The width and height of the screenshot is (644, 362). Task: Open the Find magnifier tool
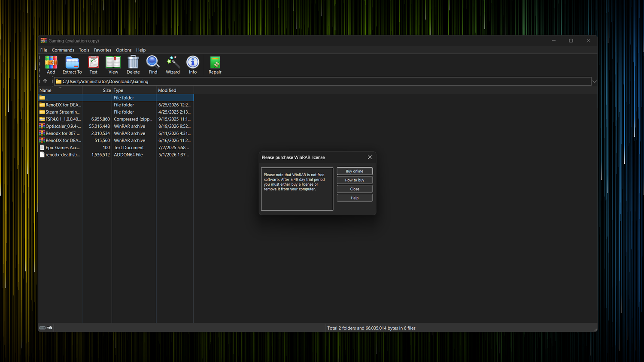(153, 62)
